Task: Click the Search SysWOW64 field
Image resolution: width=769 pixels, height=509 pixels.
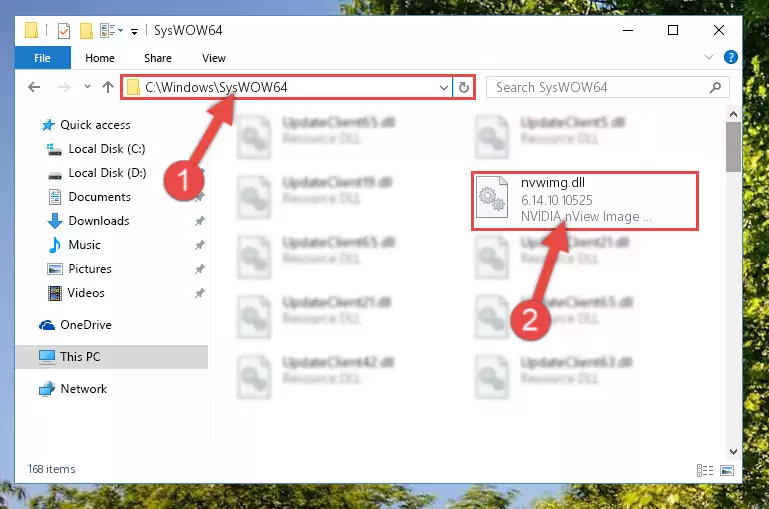Action: click(x=607, y=87)
